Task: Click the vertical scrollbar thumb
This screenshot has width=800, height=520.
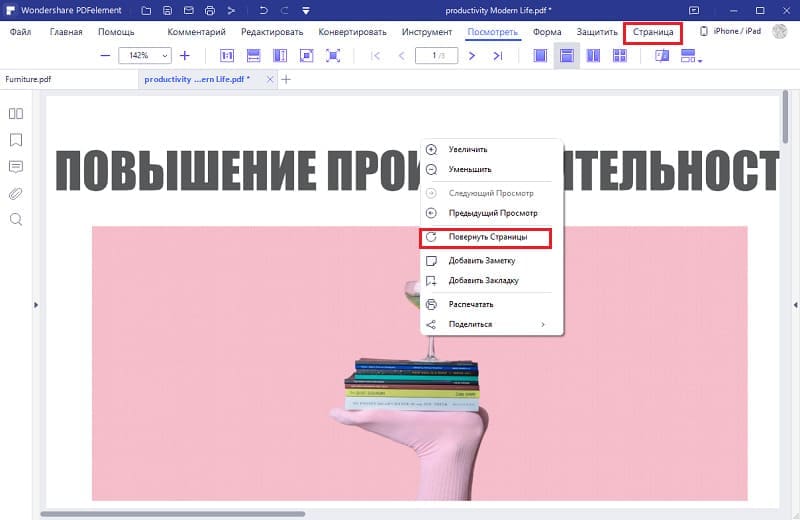Action: pos(785,117)
